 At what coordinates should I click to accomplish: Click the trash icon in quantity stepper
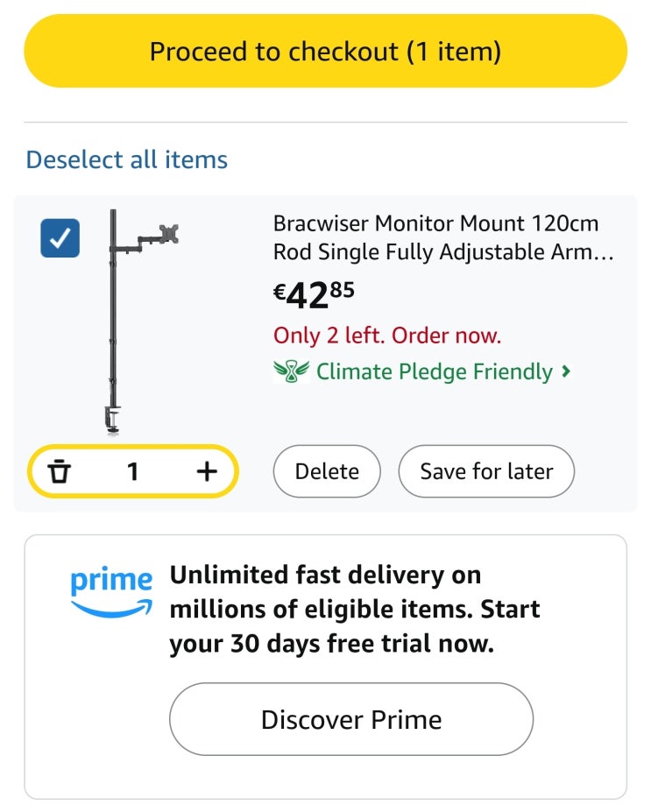pyautogui.click(x=59, y=470)
